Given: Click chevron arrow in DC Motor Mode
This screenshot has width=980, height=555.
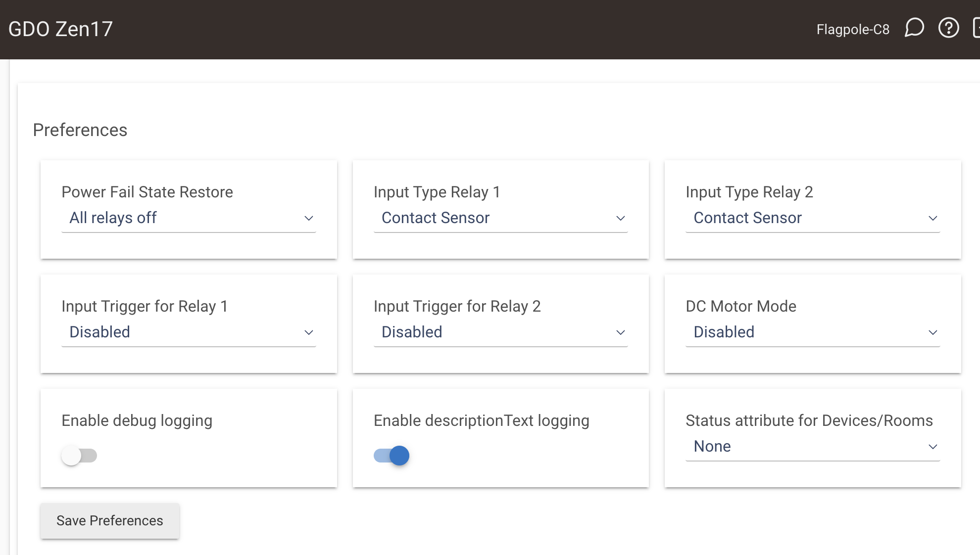Looking at the screenshot, I should 933,333.
